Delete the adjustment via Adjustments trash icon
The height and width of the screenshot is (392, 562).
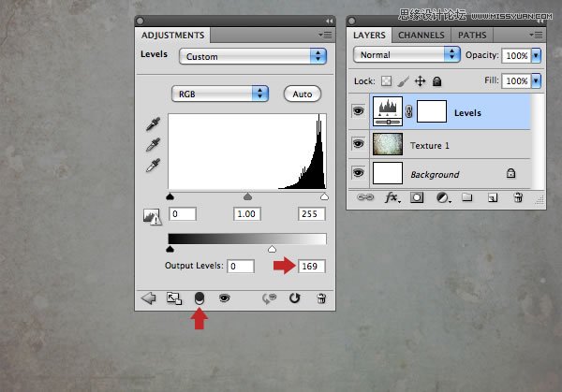click(320, 298)
